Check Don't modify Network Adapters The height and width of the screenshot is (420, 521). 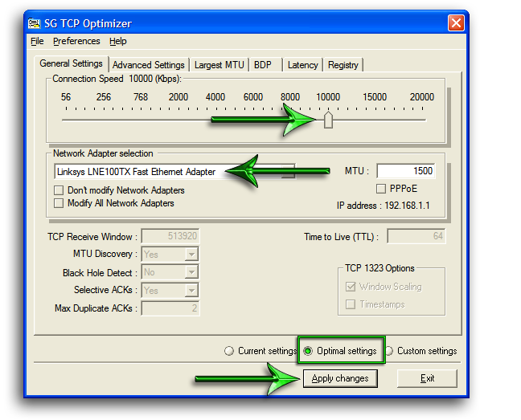[x=59, y=190]
